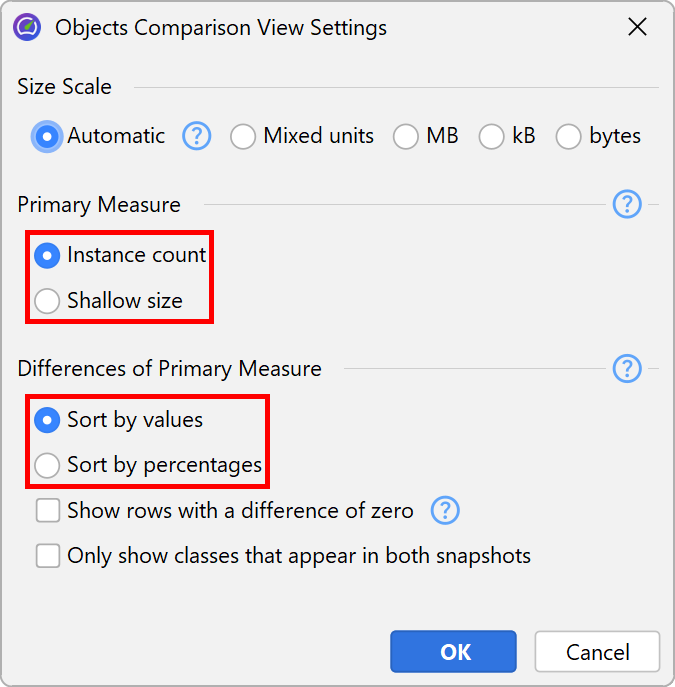The height and width of the screenshot is (687, 675).
Task: Set the size scale to MB
Action: [406, 136]
